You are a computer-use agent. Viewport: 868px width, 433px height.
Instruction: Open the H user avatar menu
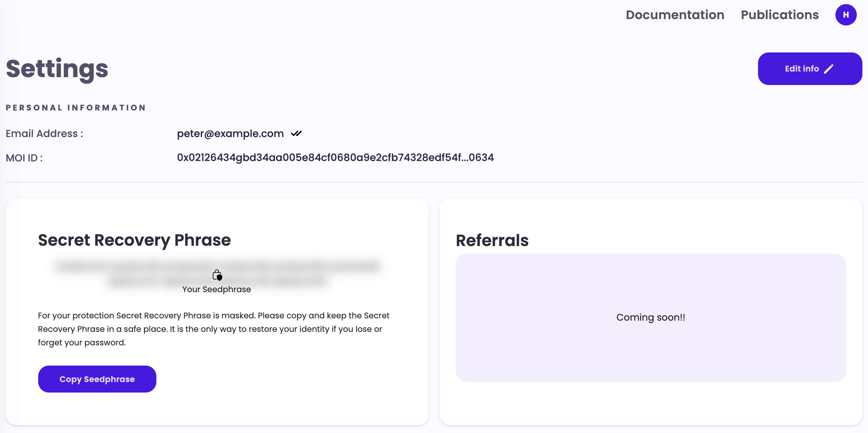coord(846,15)
